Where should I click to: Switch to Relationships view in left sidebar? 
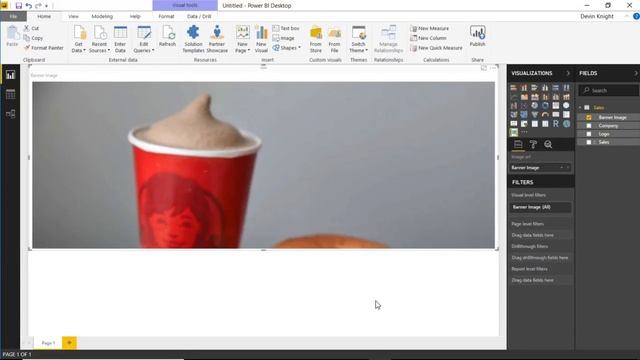pyautogui.click(x=10, y=114)
